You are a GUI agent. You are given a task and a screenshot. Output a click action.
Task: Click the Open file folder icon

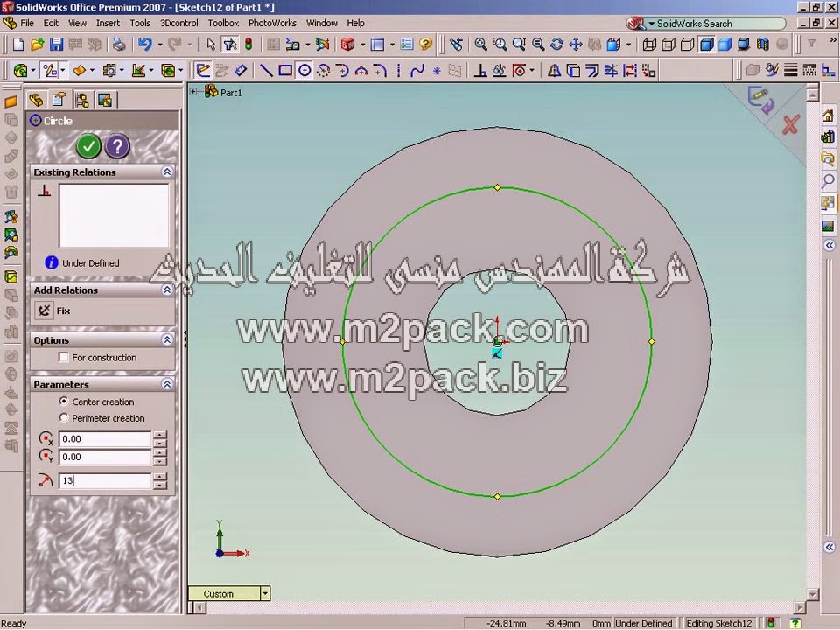coord(37,45)
